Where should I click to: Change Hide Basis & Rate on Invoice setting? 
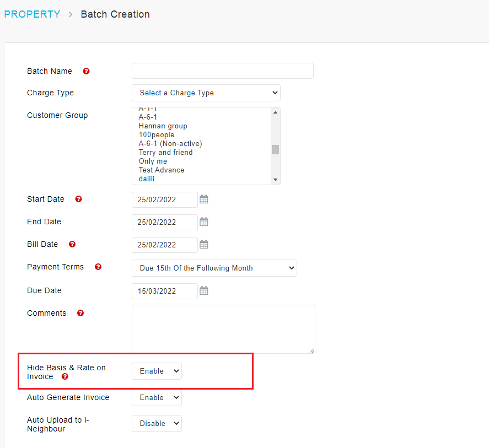[x=157, y=371]
